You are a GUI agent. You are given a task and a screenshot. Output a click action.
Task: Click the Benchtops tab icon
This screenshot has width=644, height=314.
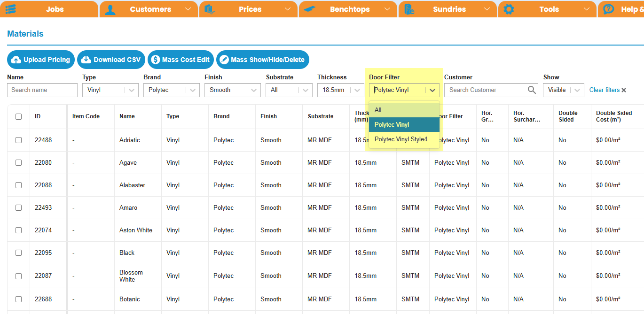tap(309, 9)
